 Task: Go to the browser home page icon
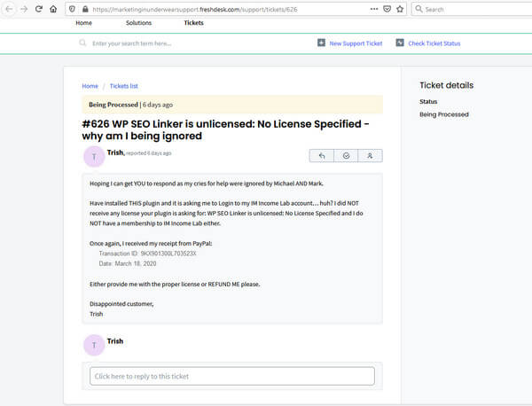coord(53,9)
